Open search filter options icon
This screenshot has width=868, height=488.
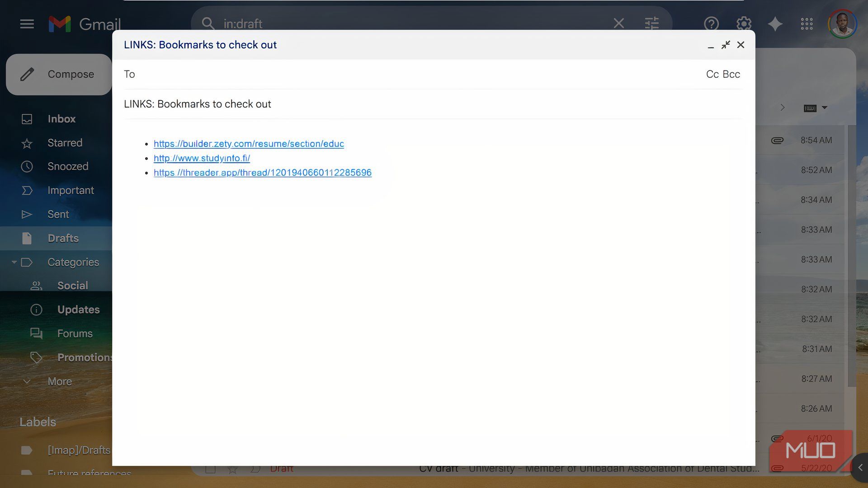(x=652, y=23)
